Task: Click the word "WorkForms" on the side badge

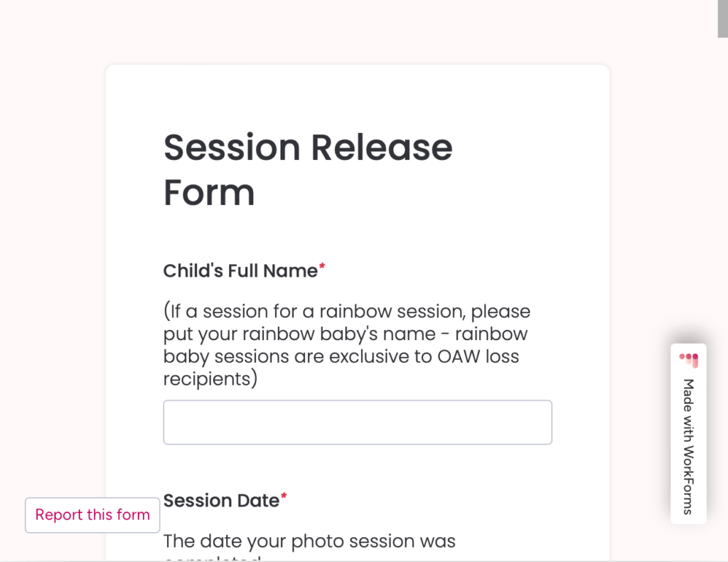Action: [688, 479]
